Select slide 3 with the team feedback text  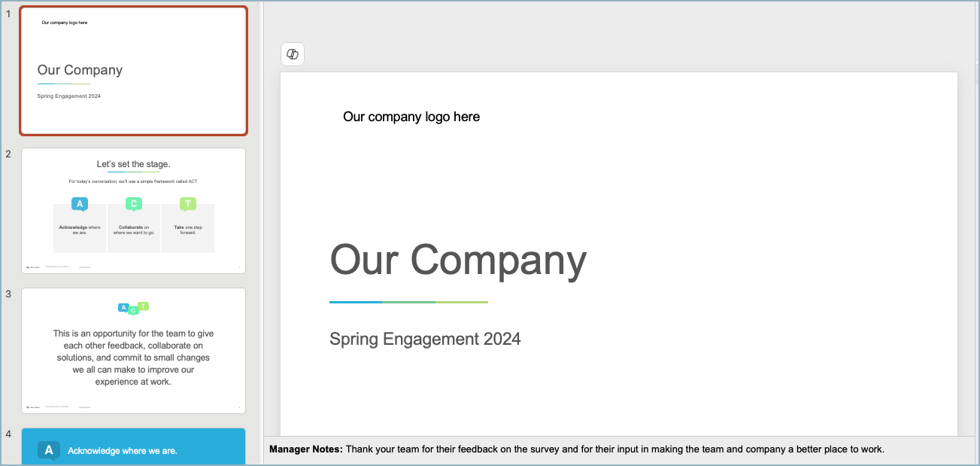(x=133, y=350)
